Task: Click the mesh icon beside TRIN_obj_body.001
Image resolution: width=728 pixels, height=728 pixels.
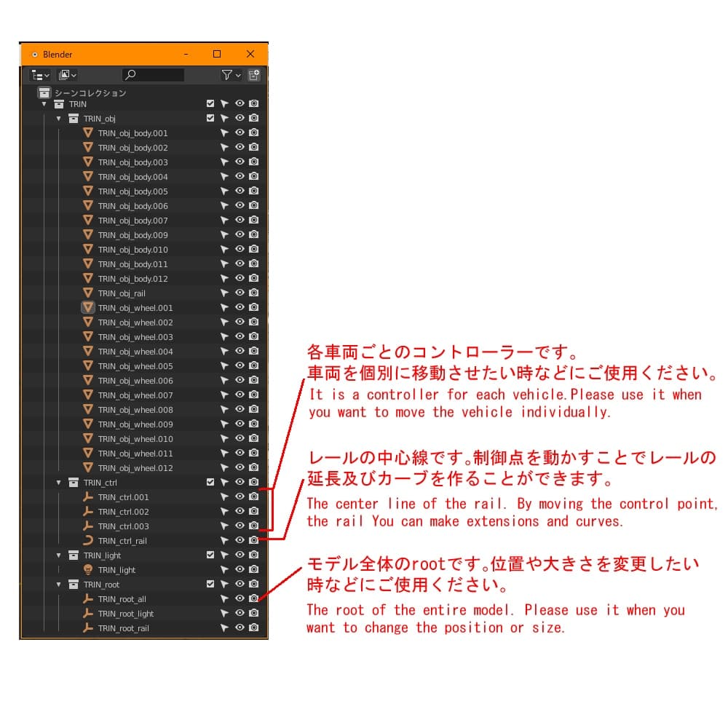Action: click(87, 132)
